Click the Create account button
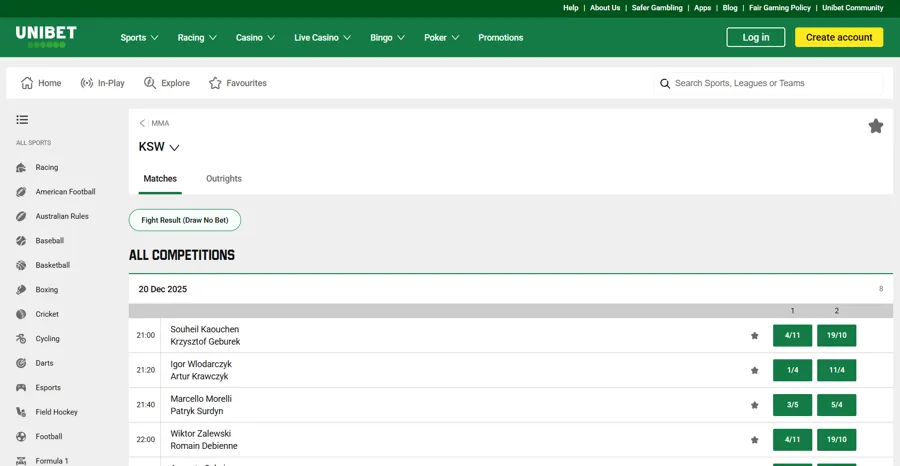 point(839,37)
